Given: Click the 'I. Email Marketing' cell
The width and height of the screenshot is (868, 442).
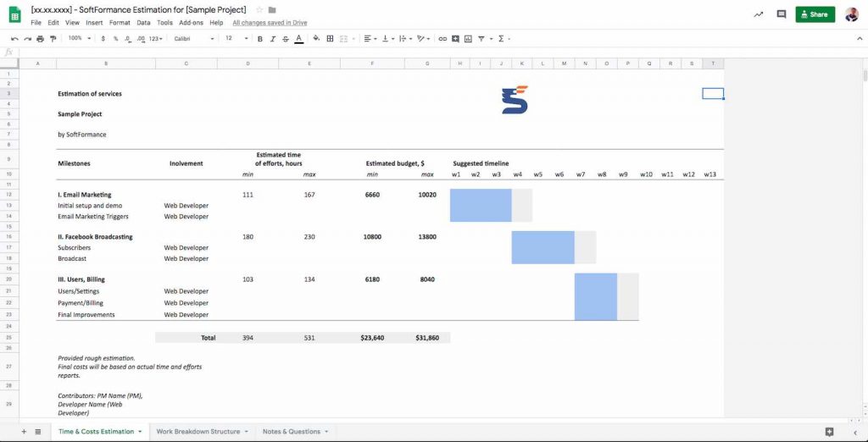Looking at the screenshot, I should pyautogui.click(x=106, y=195).
